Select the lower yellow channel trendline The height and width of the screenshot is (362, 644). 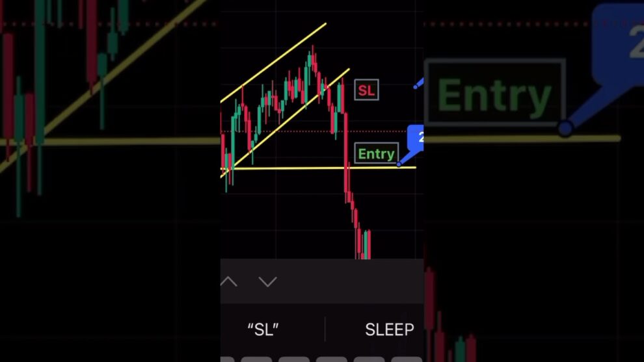(285, 123)
